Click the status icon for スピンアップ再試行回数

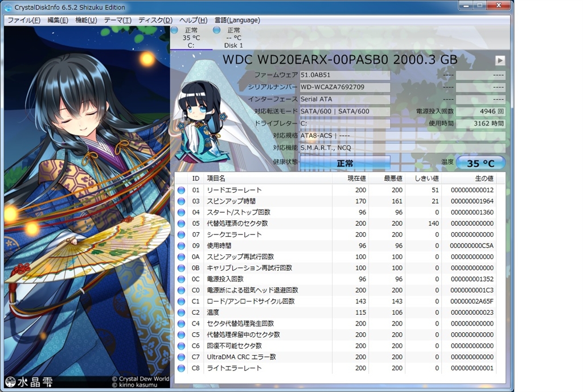tap(181, 257)
